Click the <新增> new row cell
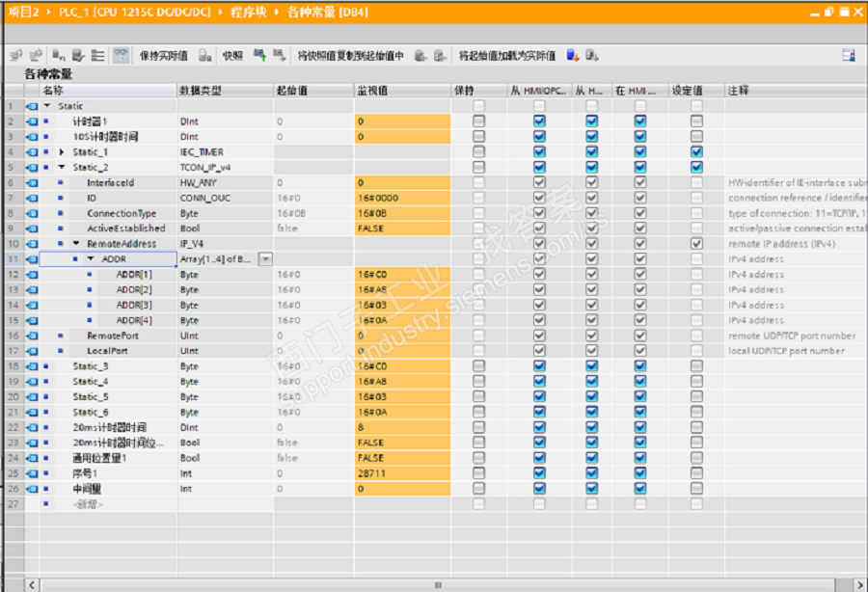This screenshot has width=868, height=592. (88, 504)
